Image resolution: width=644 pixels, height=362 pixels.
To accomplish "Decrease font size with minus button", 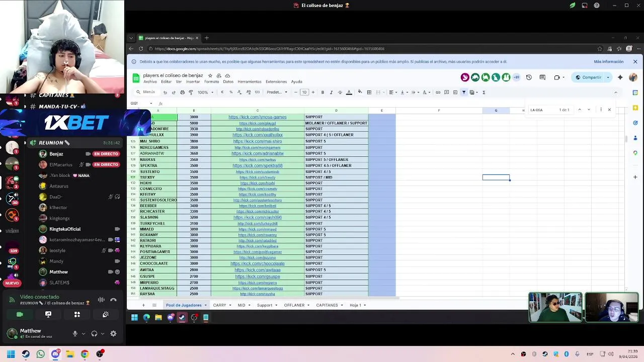I will (x=296, y=93).
